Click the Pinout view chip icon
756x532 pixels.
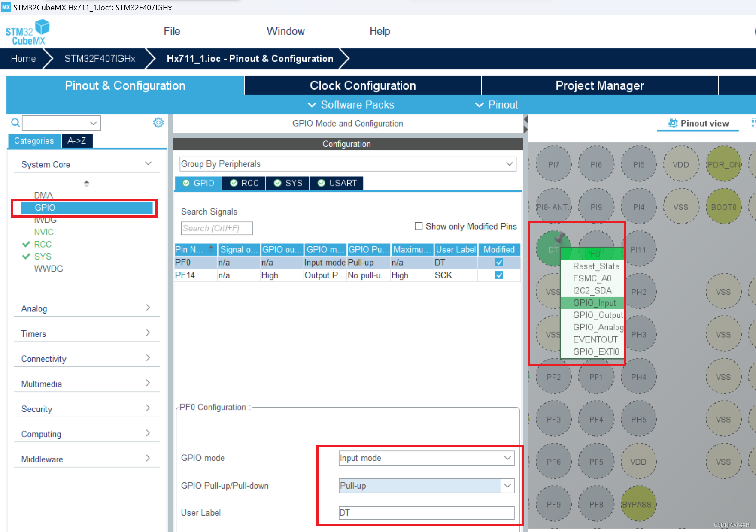673,124
